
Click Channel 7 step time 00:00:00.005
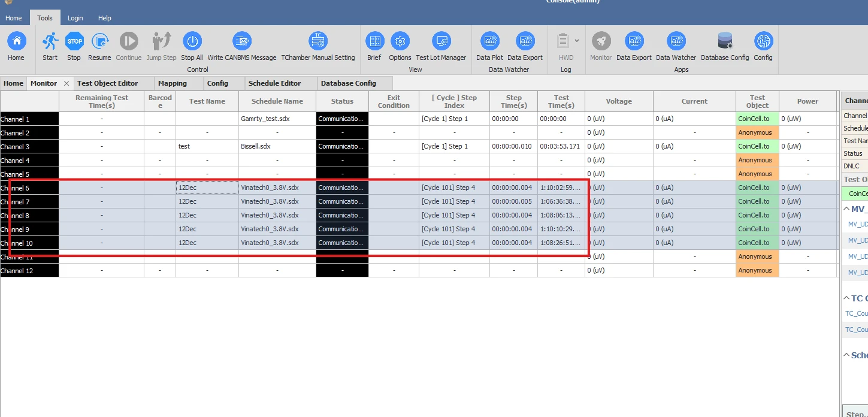tap(513, 201)
